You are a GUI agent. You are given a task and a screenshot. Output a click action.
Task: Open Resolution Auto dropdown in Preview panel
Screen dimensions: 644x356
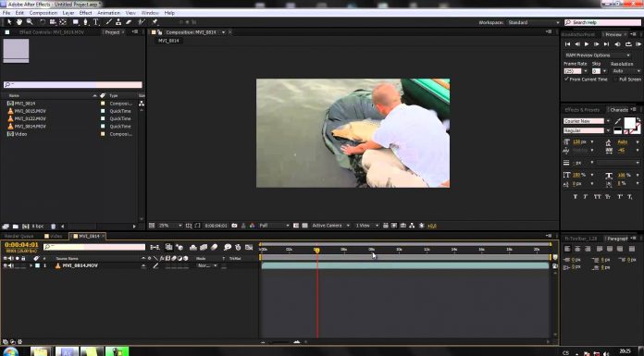click(x=625, y=71)
